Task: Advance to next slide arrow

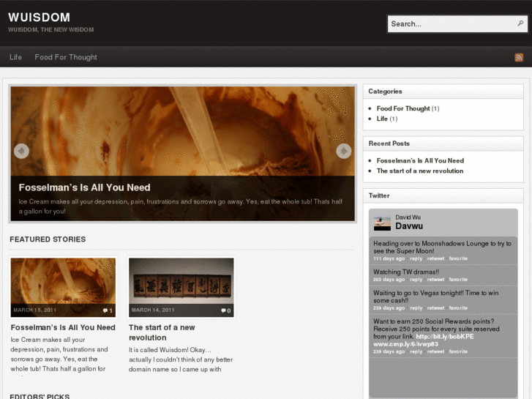Action: click(344, 151)
